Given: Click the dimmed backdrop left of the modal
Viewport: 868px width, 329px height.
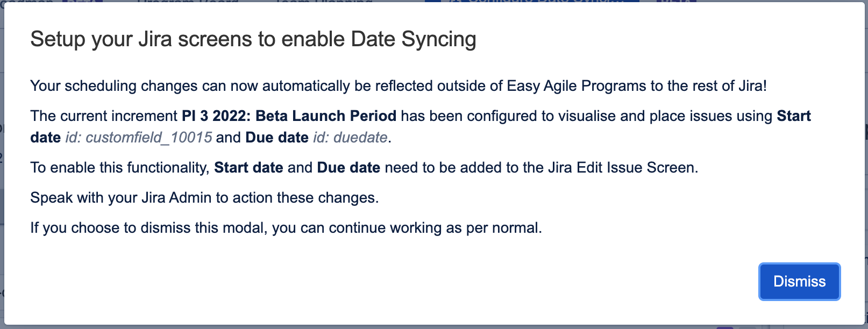Looking at the screenshot, I should (x=2, y=161).
